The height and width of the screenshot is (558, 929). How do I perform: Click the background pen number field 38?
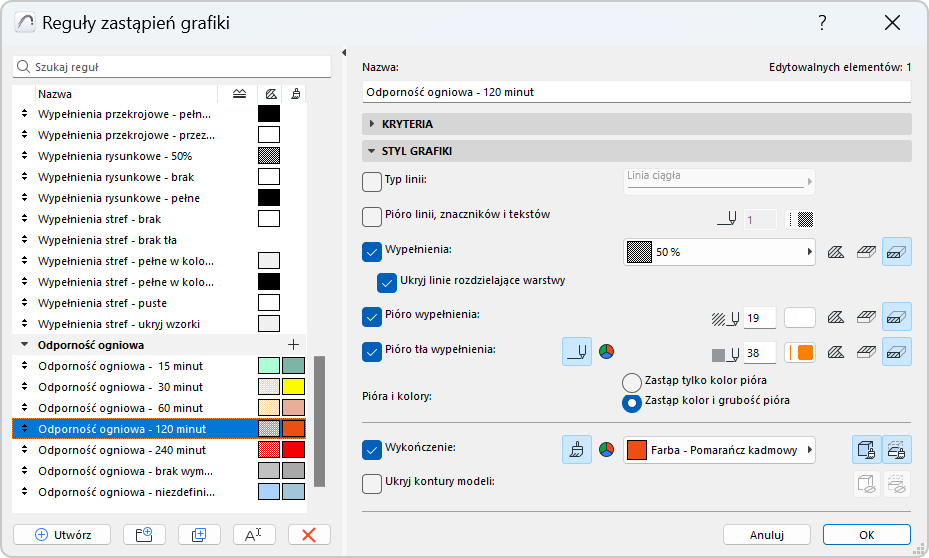click(x=760, y=352)
